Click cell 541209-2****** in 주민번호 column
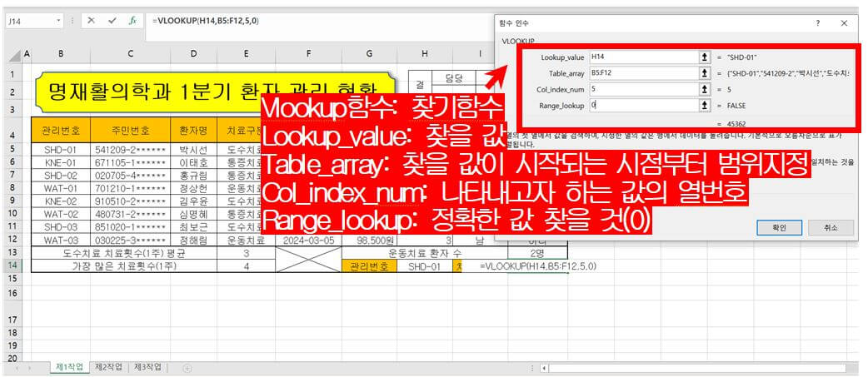Image resolution: width=868 pixels, height=377 pixels. (x=130, y=150)
